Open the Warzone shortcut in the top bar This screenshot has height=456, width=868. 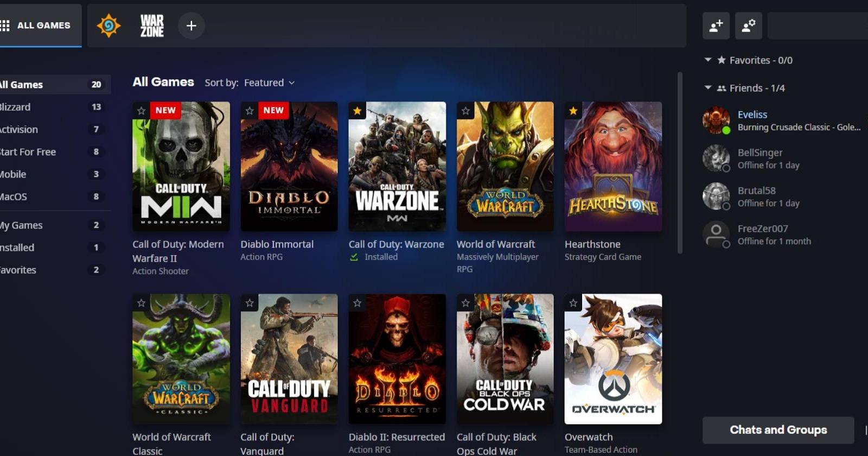[152, 26]
